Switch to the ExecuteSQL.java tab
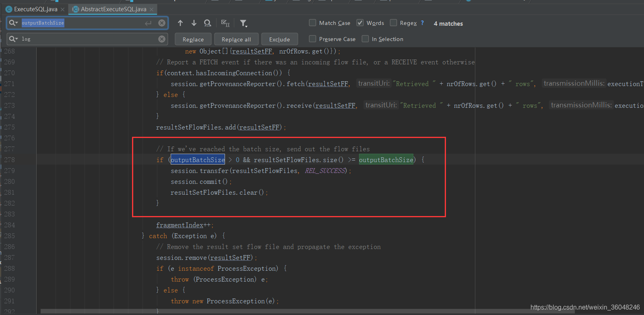 [x=35, y=9]
